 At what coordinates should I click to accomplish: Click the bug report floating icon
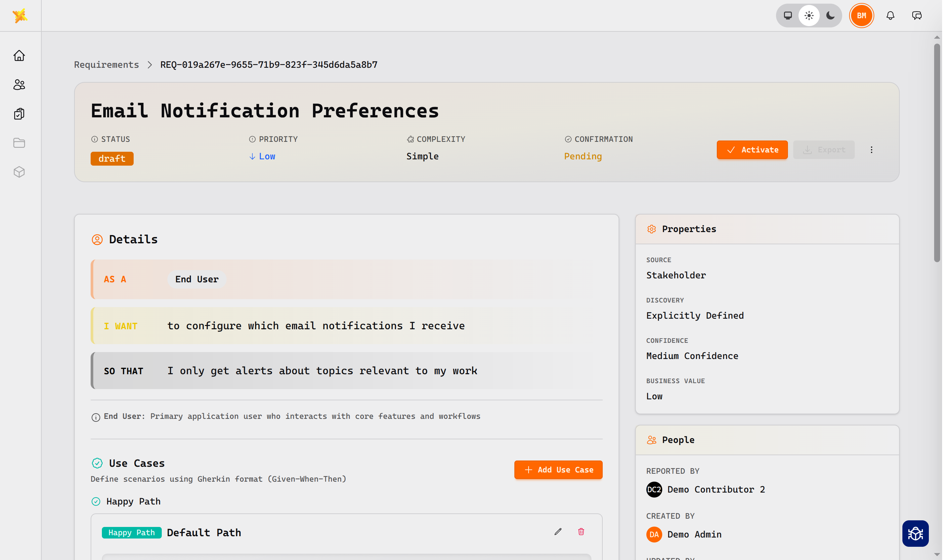(x=915, y=533)
